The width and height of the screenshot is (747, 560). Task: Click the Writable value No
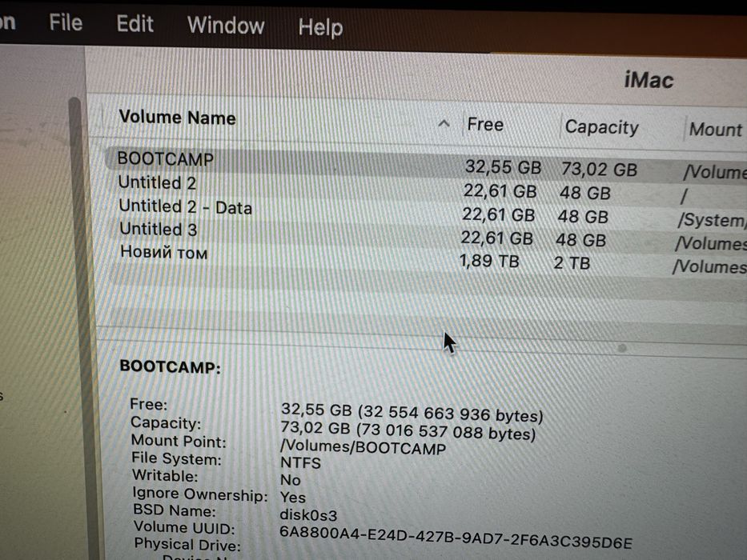click(x=290, y=479)
